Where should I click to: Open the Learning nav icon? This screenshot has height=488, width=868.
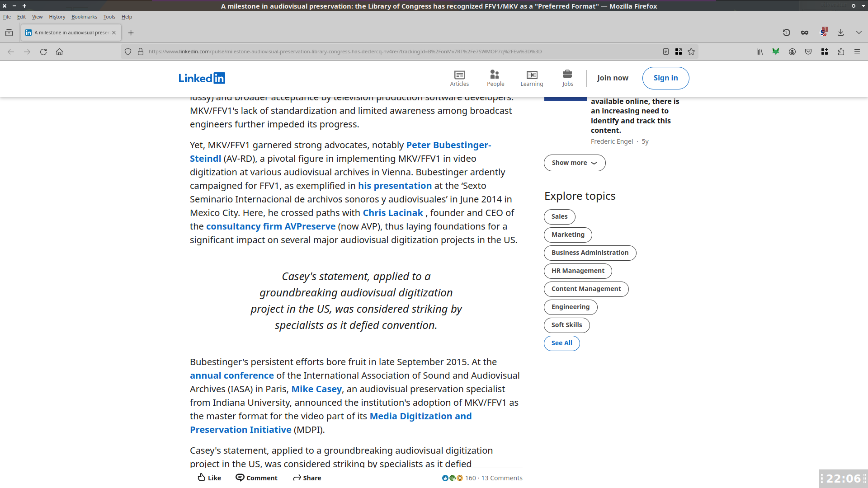point(532,75)
